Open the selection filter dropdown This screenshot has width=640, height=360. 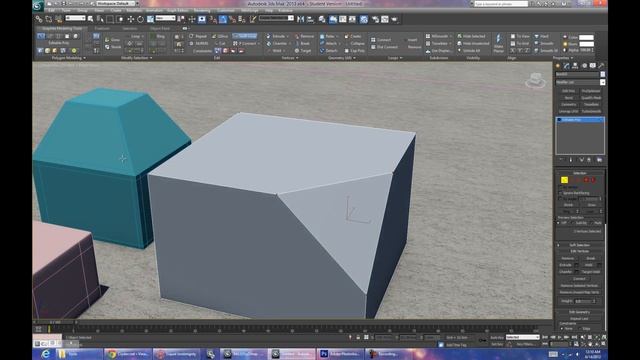pyautogui.click(x=76, y=18)
